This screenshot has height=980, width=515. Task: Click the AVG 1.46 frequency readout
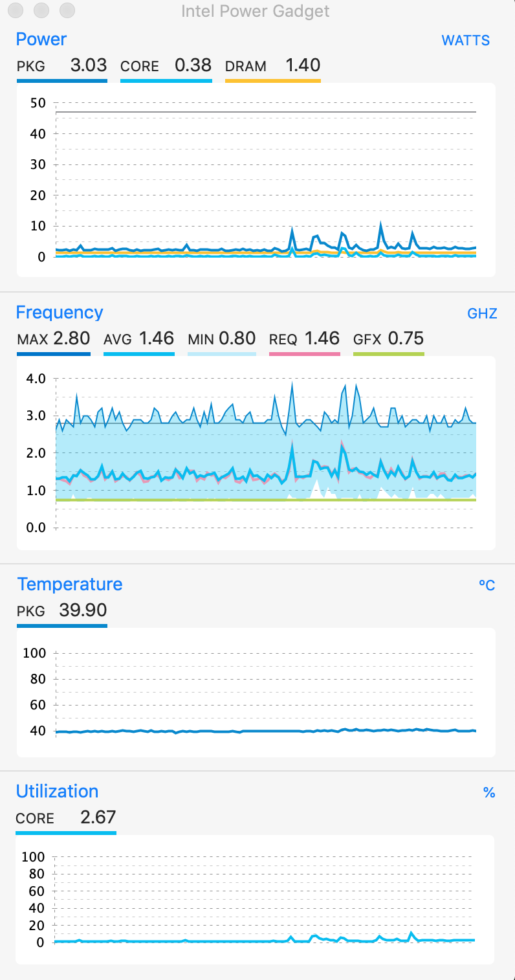[138, 339]
